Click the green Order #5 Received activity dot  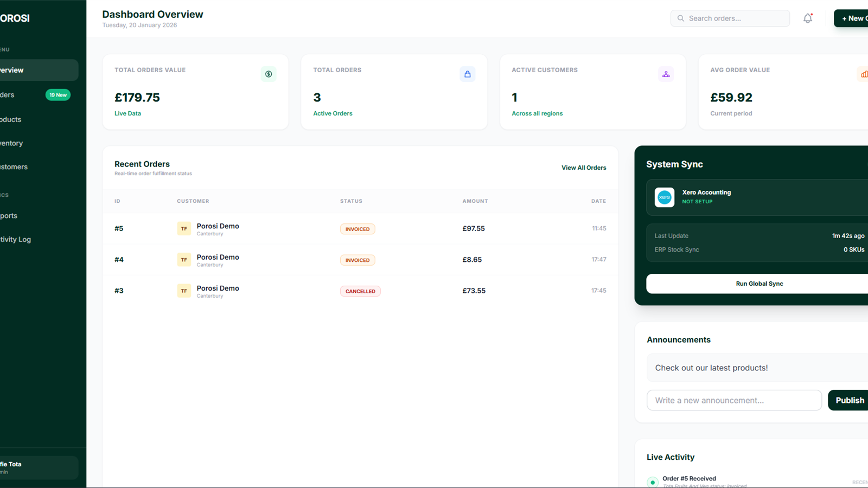[653, 482]
